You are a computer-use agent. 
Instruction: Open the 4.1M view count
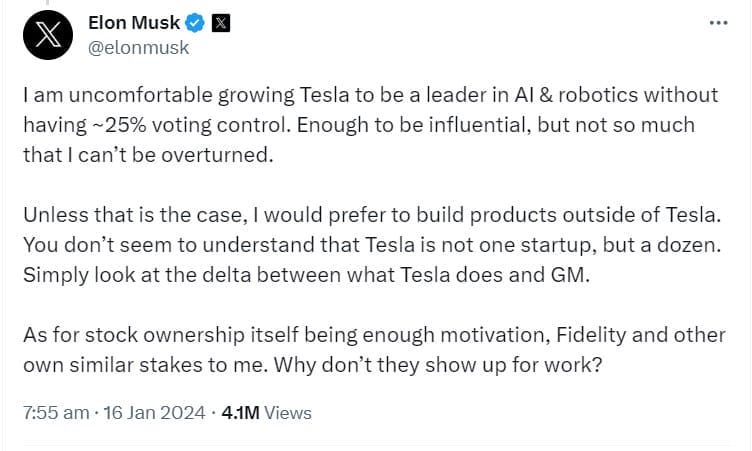coord(240,412)
